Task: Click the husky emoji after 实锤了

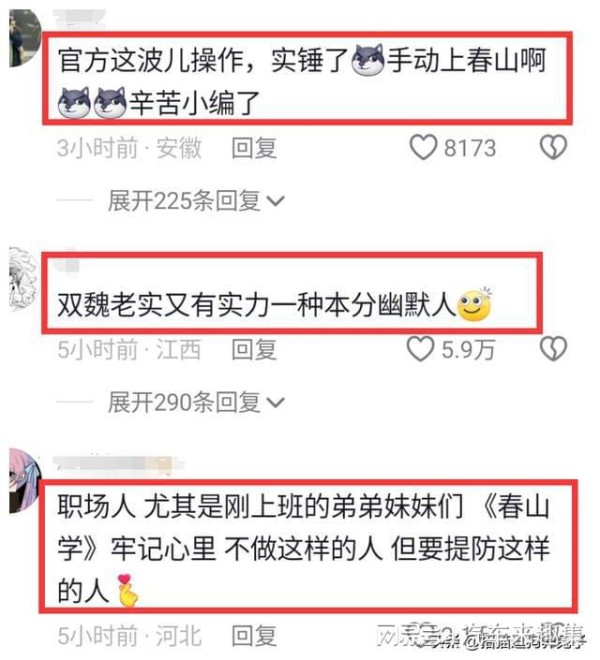Action: (x=368, y=60)
